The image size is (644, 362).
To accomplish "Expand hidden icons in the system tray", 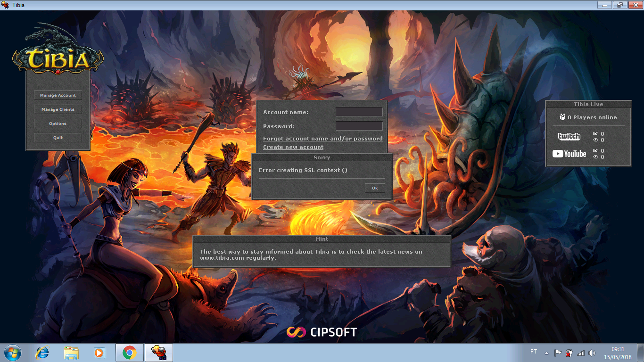I will [x=546, y=352].
